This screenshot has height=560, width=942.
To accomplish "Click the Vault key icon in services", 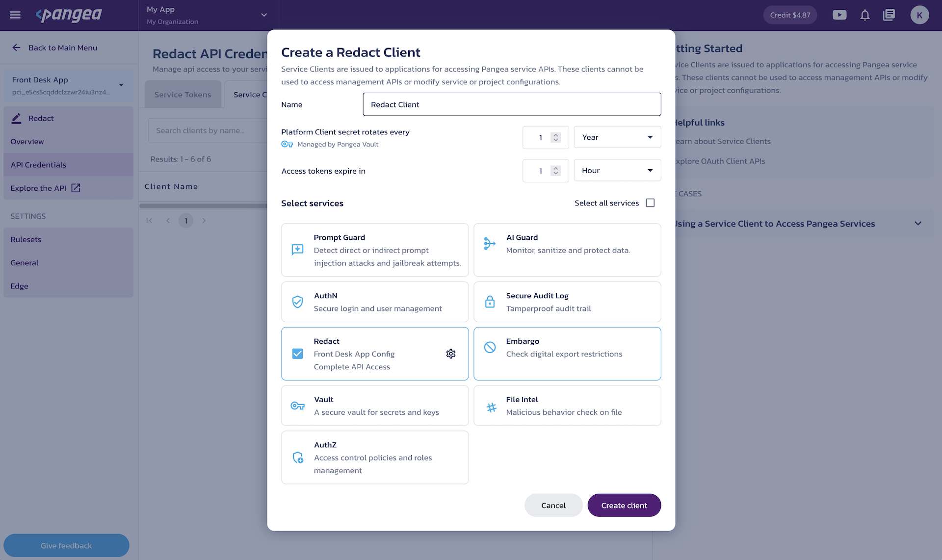I will 297,406.
